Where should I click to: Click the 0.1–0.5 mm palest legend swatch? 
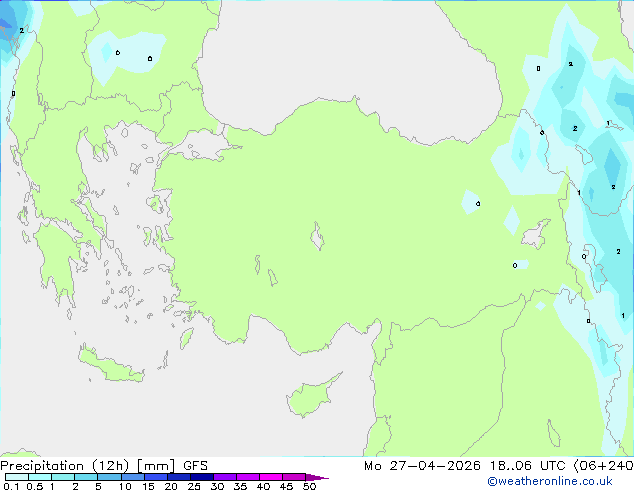pos(17,477)
